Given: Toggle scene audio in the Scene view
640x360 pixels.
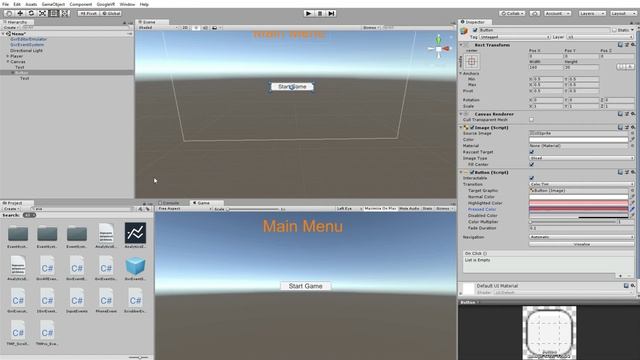Looking at the screenshot, I should pos(205,28).
